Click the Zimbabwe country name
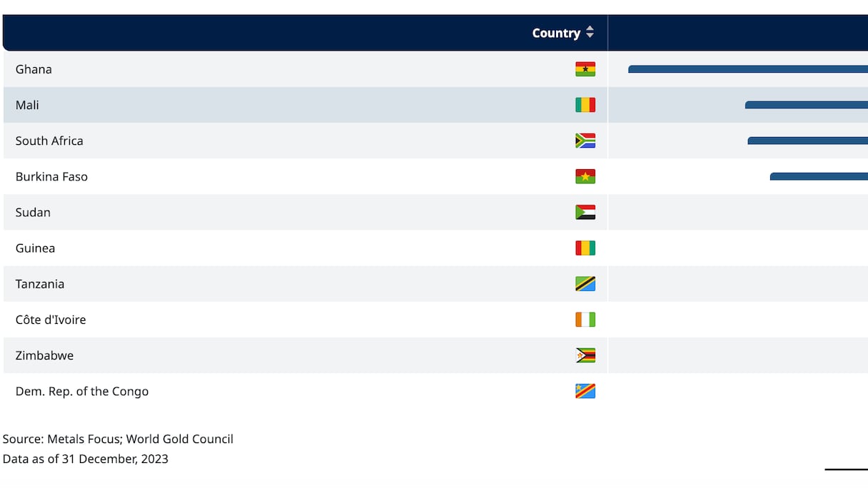 click(x=44, y=355)
